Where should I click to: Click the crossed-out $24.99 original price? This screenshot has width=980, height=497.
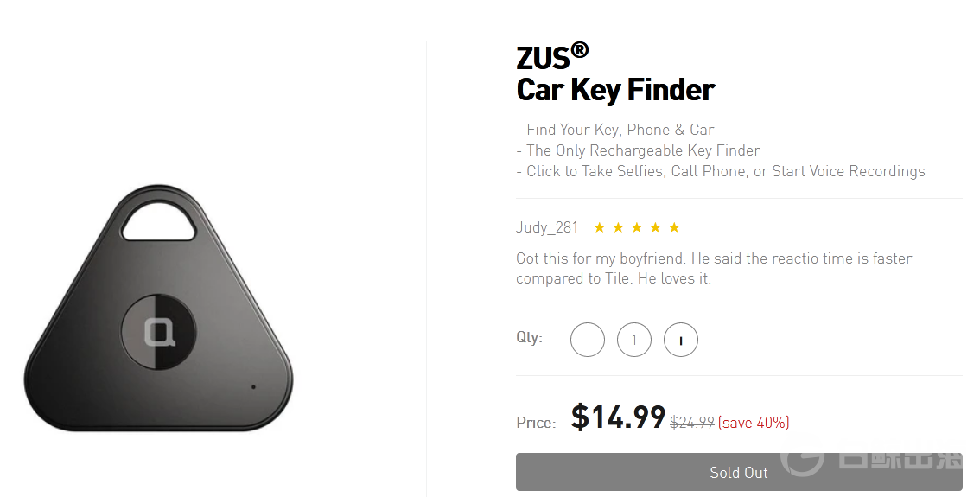click(x=692, y=423)
